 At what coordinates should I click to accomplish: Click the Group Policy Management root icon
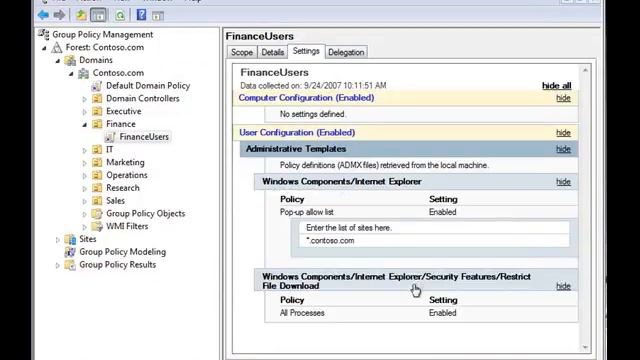[44, 34]
